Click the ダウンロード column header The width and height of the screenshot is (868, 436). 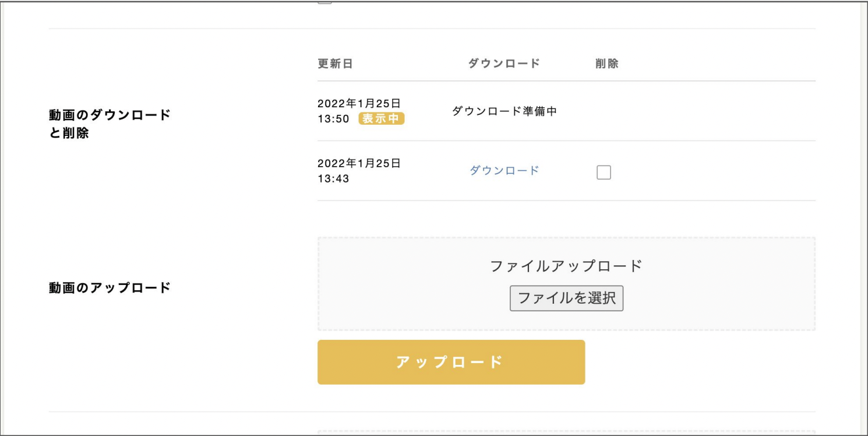tap(504, 64)
